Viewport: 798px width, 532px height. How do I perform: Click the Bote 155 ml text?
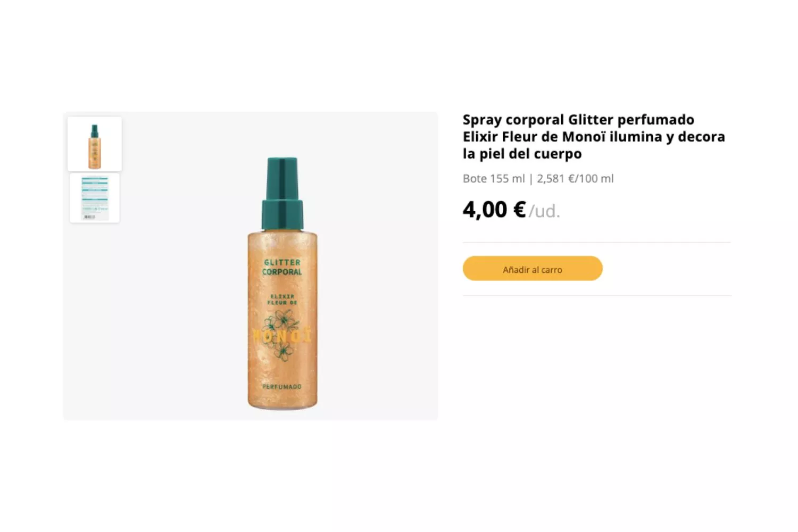pos(494,179)
